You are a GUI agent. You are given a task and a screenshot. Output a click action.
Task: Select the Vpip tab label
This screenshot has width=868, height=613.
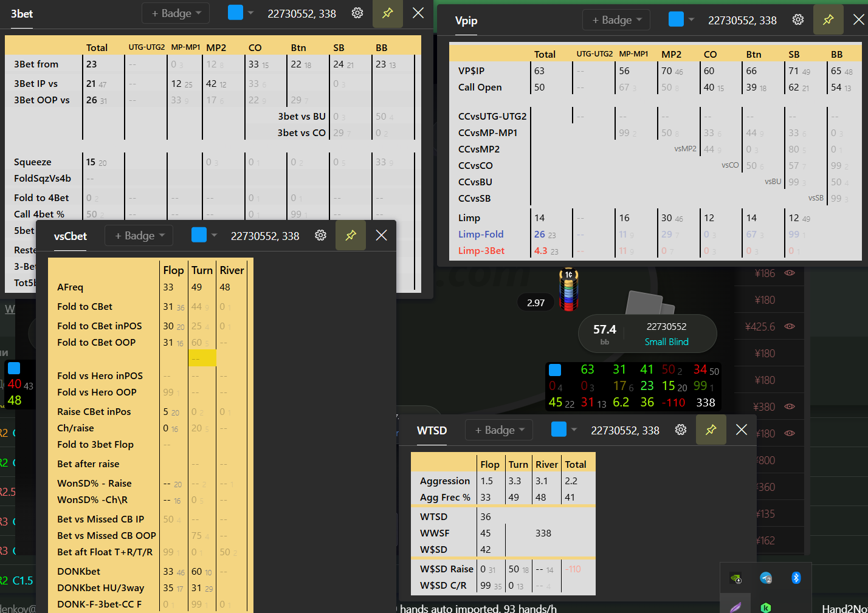(x=466, y=20)
